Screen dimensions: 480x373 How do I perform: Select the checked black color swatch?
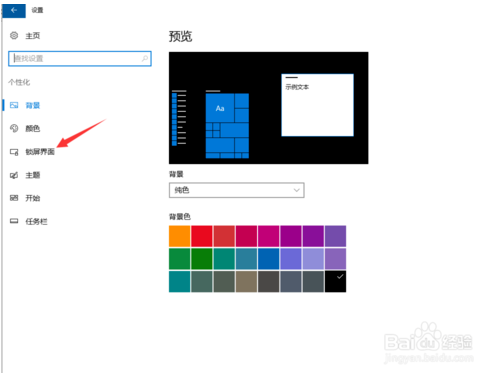(x=335, y=282)
